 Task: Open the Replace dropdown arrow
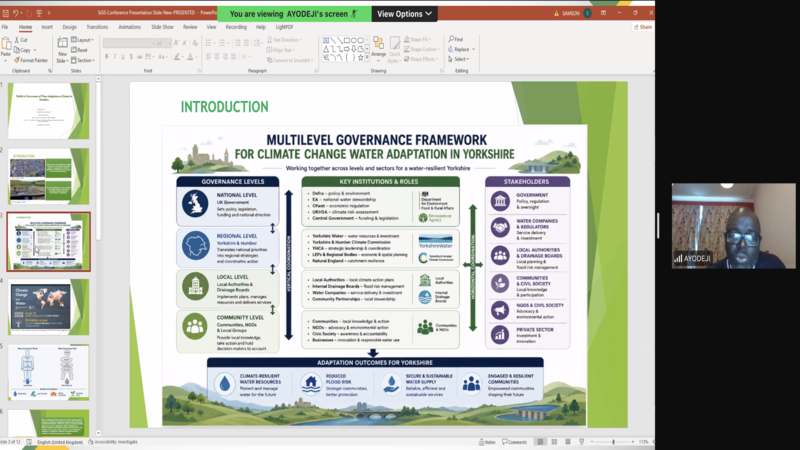(473, 49)
